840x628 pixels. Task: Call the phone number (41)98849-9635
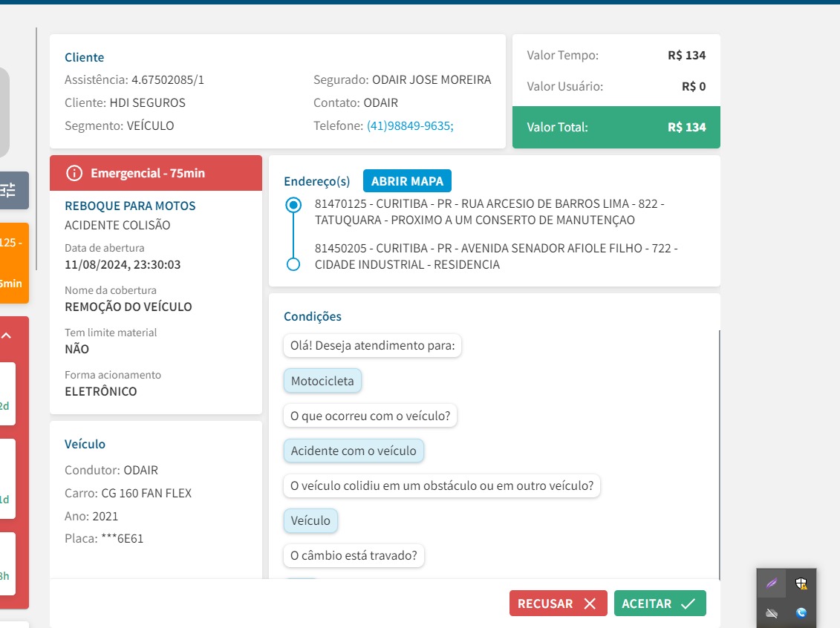pos(410,125)
